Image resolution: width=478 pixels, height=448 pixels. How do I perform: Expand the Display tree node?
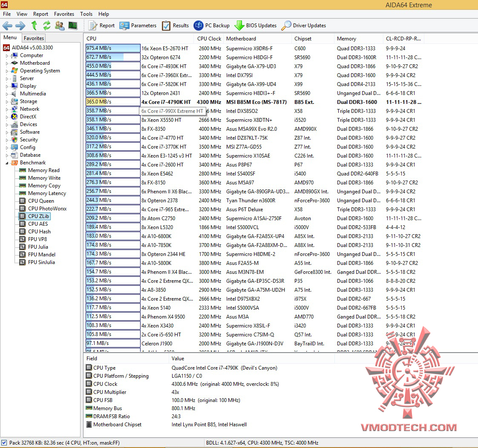[x=7, y=86]
